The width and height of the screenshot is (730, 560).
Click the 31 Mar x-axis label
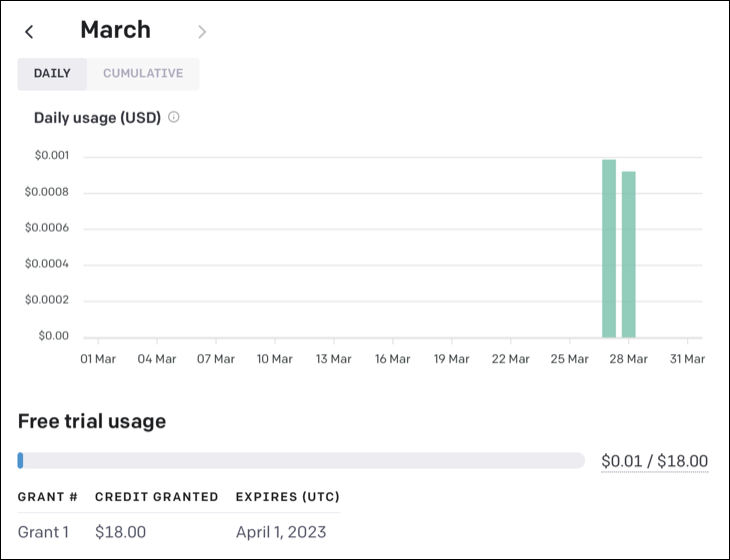(x=687, y=359)
